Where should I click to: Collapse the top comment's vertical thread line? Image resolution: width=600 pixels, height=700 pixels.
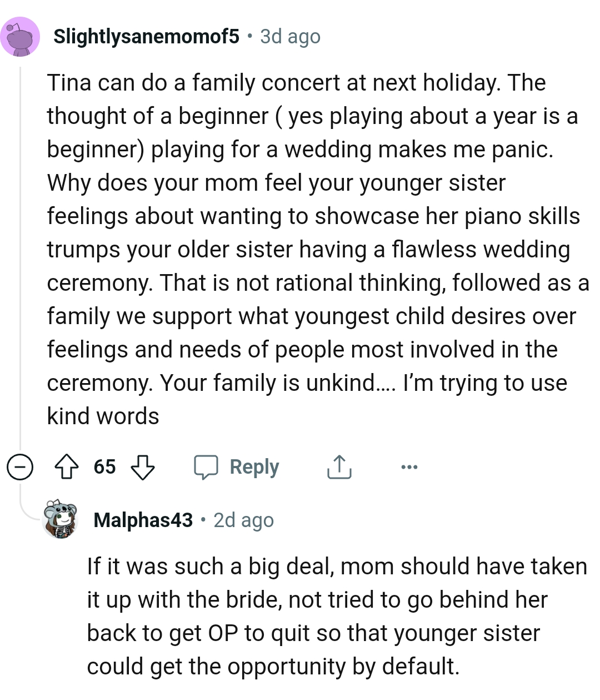click(x=20, y=250)
